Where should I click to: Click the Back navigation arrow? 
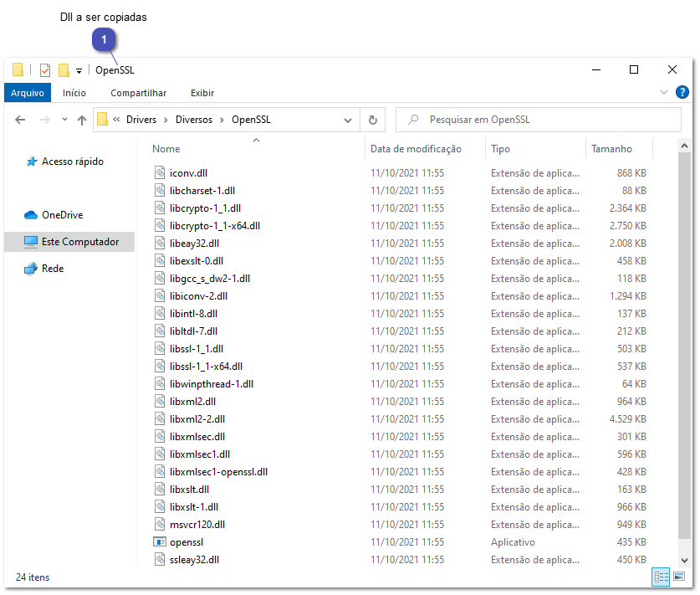click(21, 120)
